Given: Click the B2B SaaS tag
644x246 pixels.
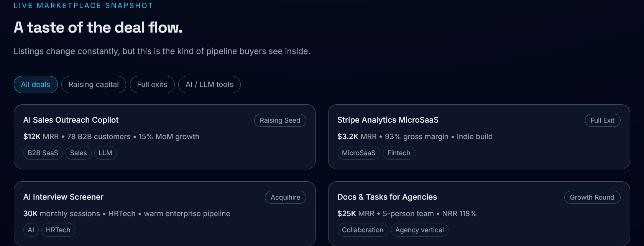Looking at the screenshot, I should (x=43, y=153).
